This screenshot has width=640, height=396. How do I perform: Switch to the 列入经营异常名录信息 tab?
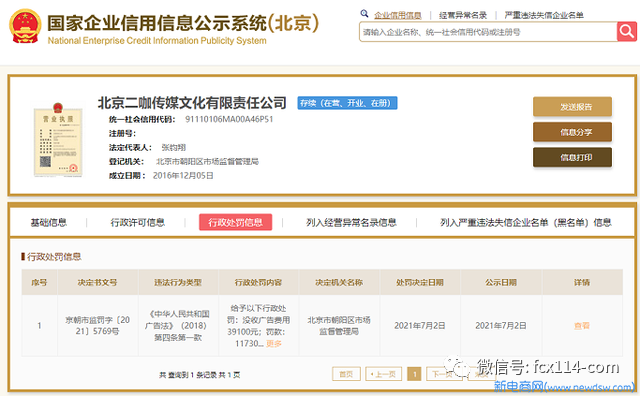pyautogui.click(x=351, y=222)
